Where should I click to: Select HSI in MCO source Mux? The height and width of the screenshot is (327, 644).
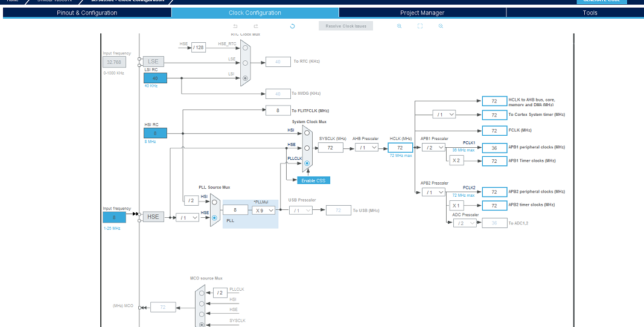coord(201,303)
